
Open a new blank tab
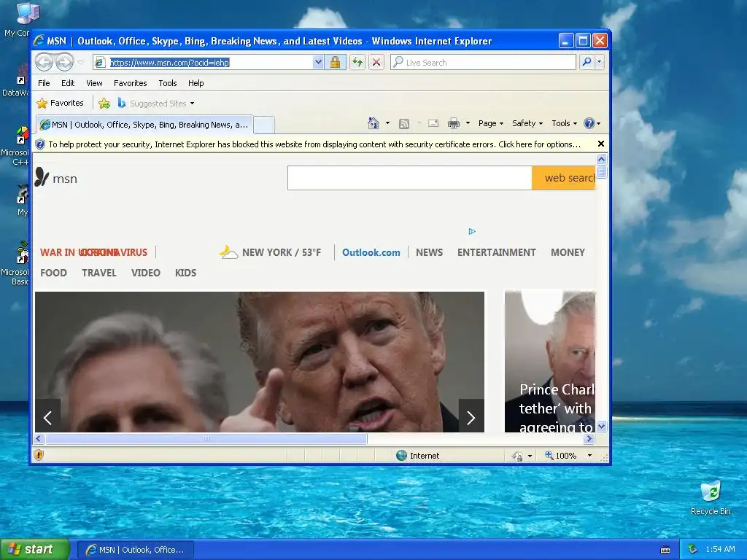coord(263,125)
